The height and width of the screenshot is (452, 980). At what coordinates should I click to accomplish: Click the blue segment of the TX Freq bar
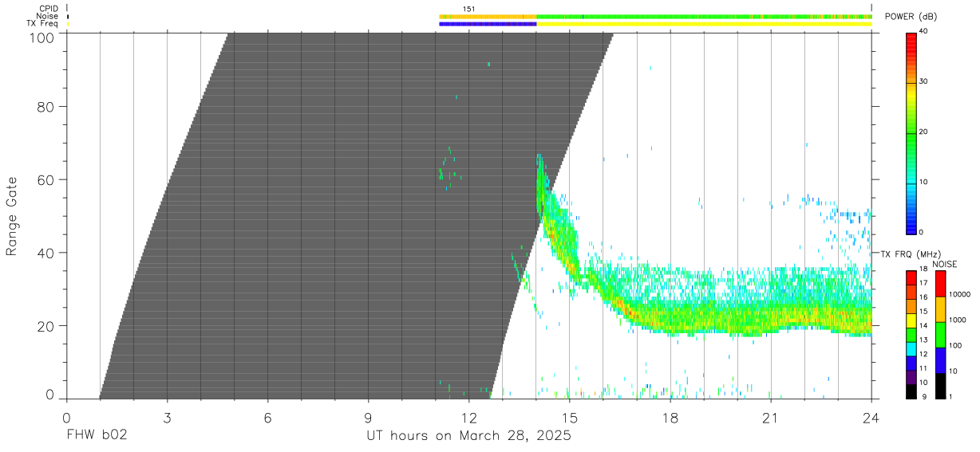tap(488, 24)
